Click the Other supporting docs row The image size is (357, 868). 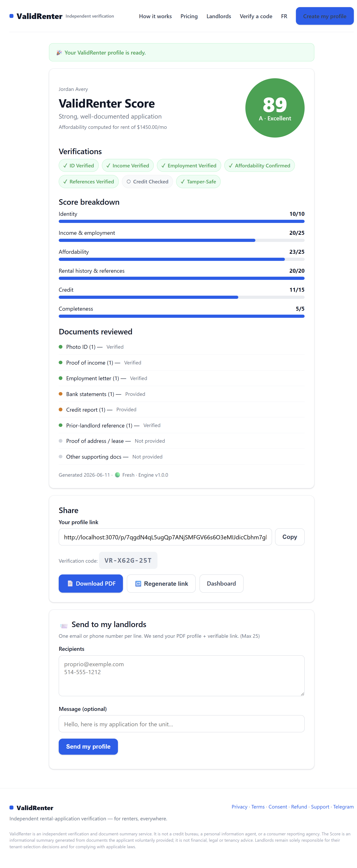[x=181, y=457]
